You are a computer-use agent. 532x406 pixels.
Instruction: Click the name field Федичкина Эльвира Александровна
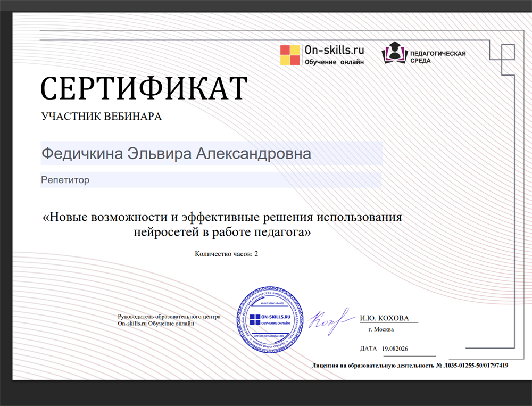pyautogui.click(x=211, y=153)
